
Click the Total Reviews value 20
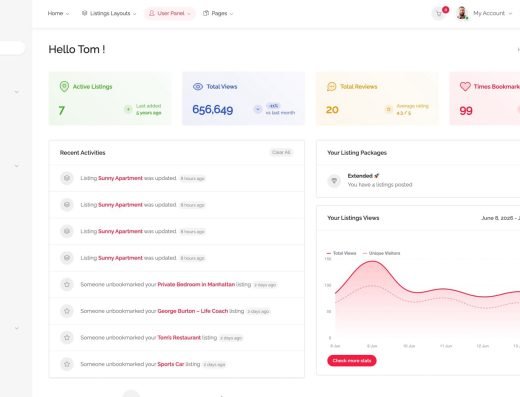click(x=332, y=110)
